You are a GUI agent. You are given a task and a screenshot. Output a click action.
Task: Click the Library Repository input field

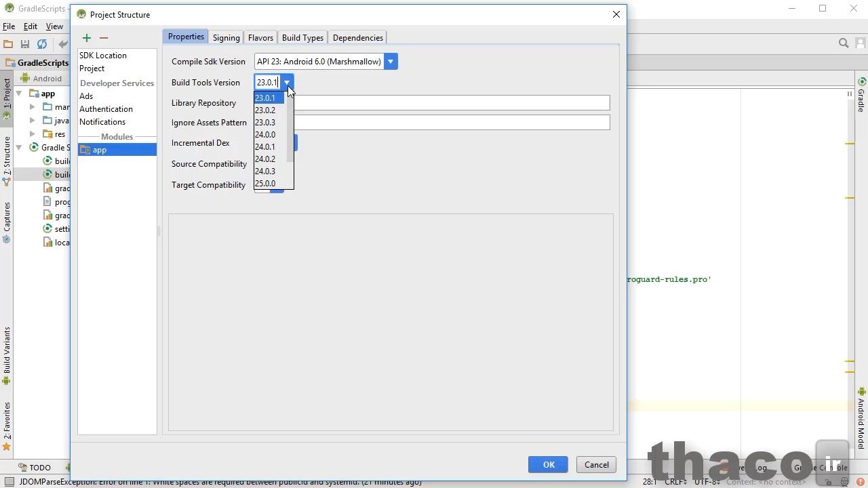coord(432,103)
